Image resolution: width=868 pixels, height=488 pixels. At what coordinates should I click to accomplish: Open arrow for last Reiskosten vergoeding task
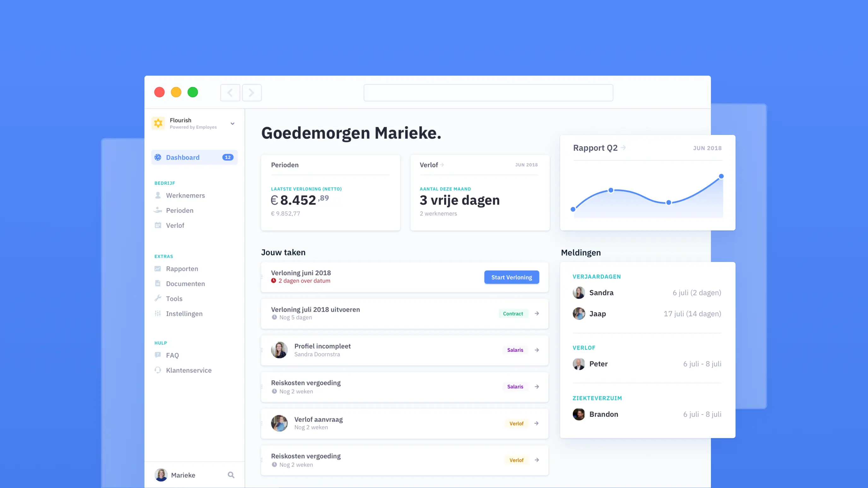coord(537,460)
